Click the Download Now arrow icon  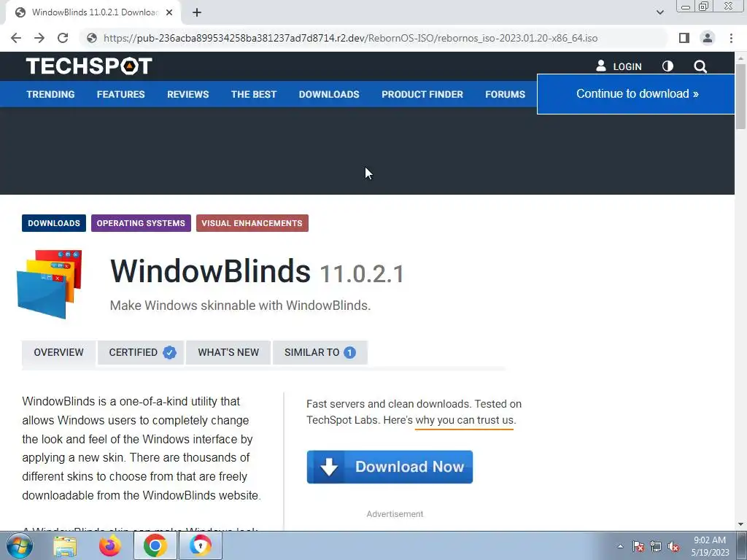click(x=329, y=467)
